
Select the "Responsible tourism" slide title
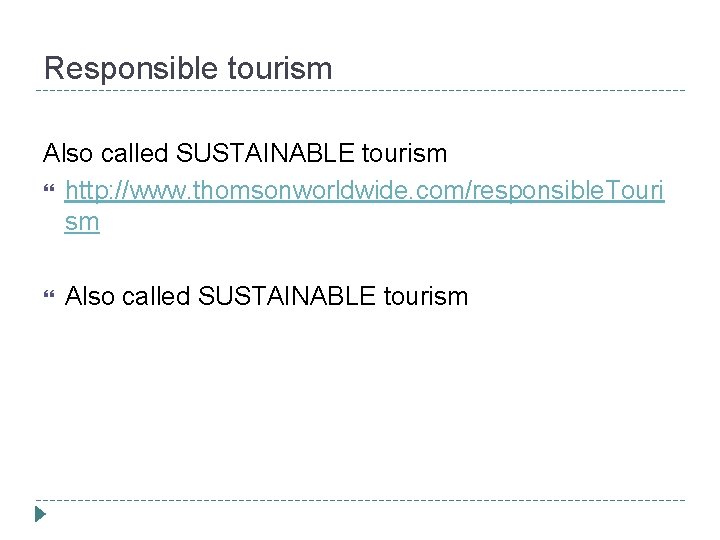pos(188,69)
